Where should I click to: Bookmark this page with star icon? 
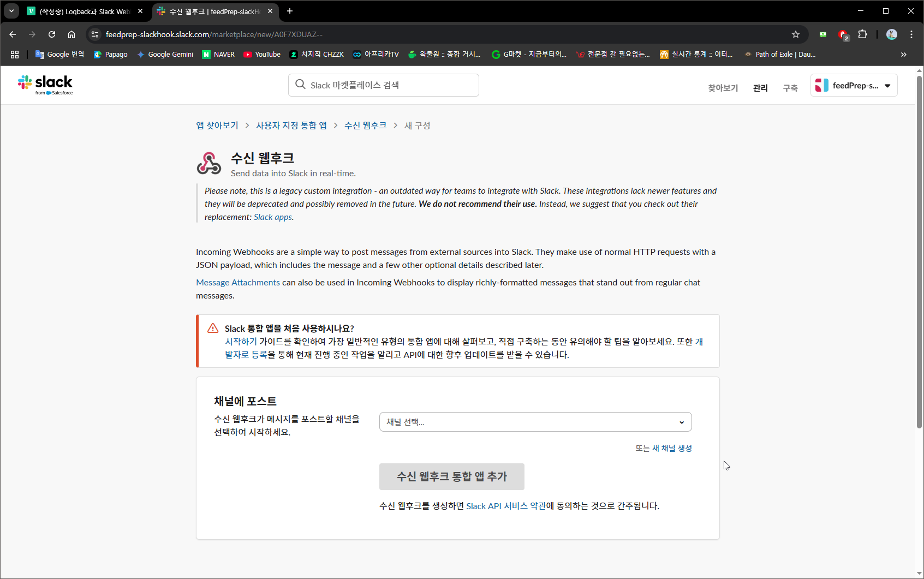[796, 34]
